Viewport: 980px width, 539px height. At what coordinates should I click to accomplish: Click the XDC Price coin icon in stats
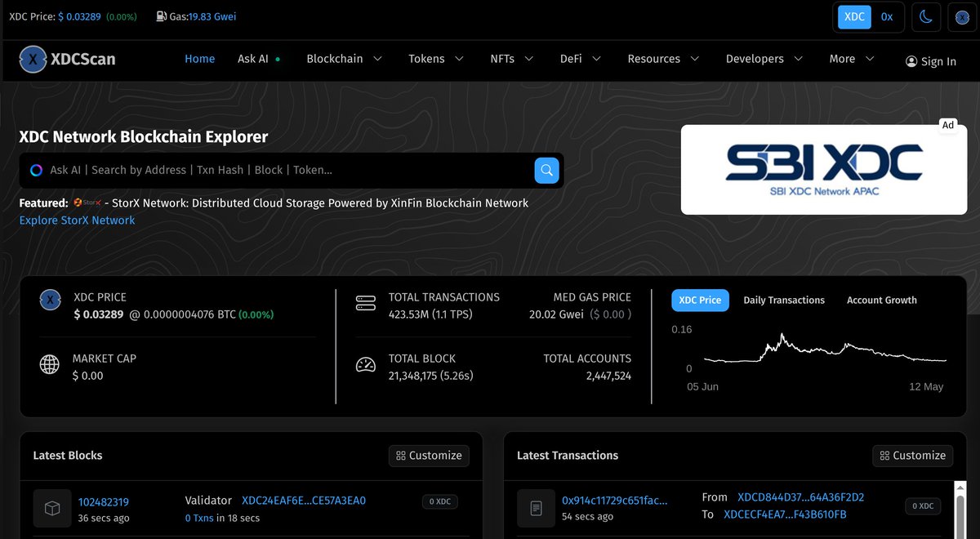[x=51, y=301]
